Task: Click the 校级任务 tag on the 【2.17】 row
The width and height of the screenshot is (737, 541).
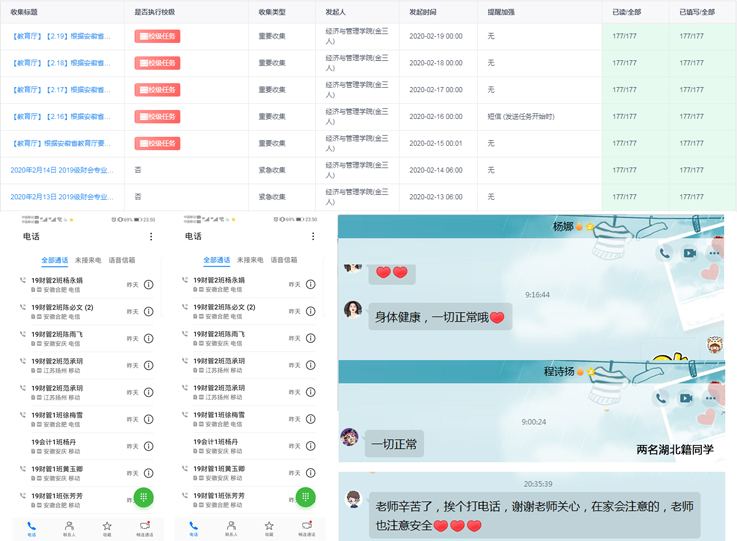Action: tap(157, 90)
